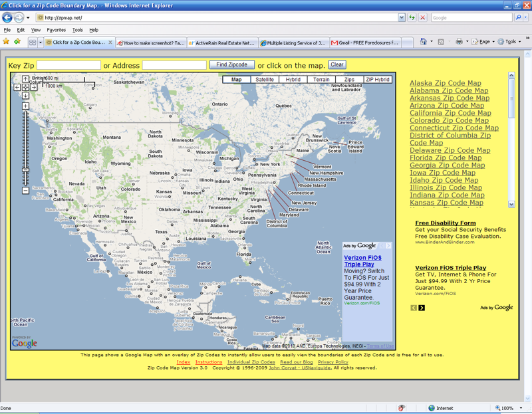Switch to the Gmail FREE Foreclosures tab

(365, 43)
